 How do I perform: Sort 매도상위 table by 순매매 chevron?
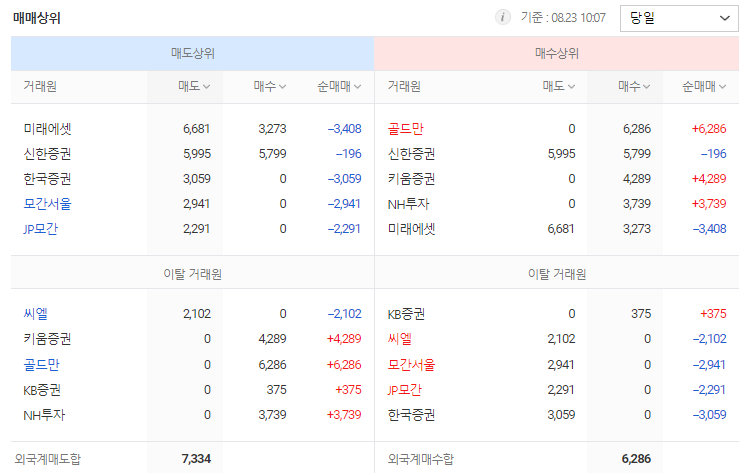(x=357, y=87)
